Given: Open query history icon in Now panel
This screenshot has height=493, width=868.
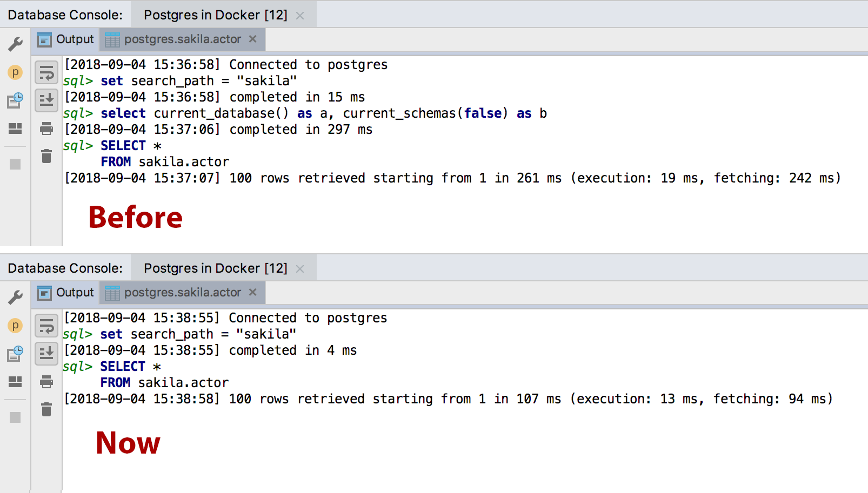Looking at the screenshot, I should [x=15, y=354].
